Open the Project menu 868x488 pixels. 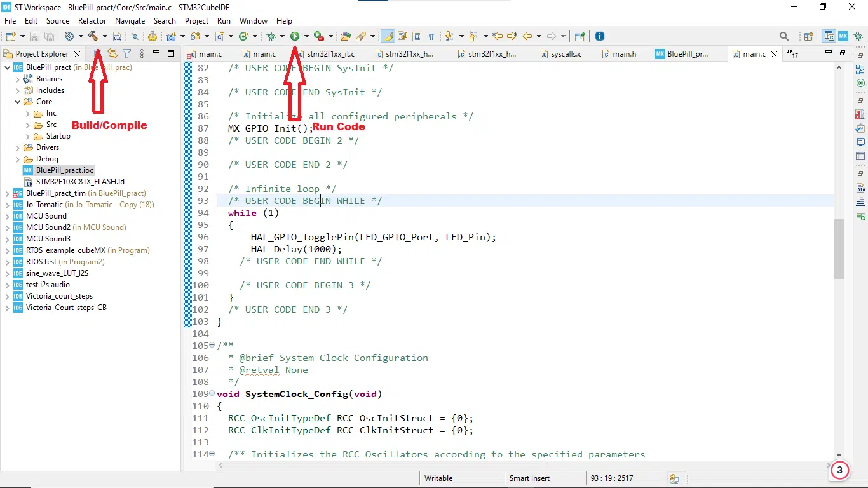click(x=197, y=21)
